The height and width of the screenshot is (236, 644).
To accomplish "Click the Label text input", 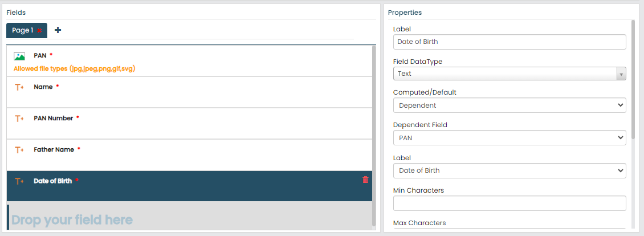I will point(510,42).
